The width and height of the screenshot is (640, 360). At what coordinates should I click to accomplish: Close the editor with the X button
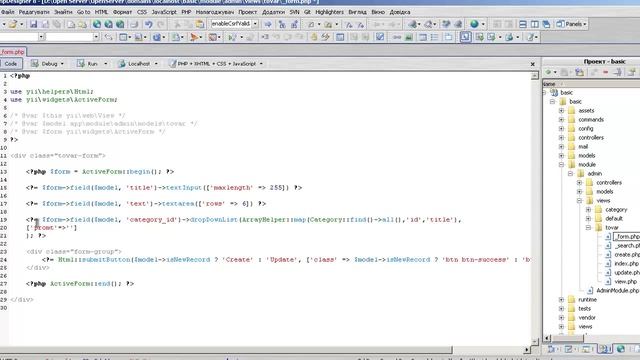pos(532,64)
